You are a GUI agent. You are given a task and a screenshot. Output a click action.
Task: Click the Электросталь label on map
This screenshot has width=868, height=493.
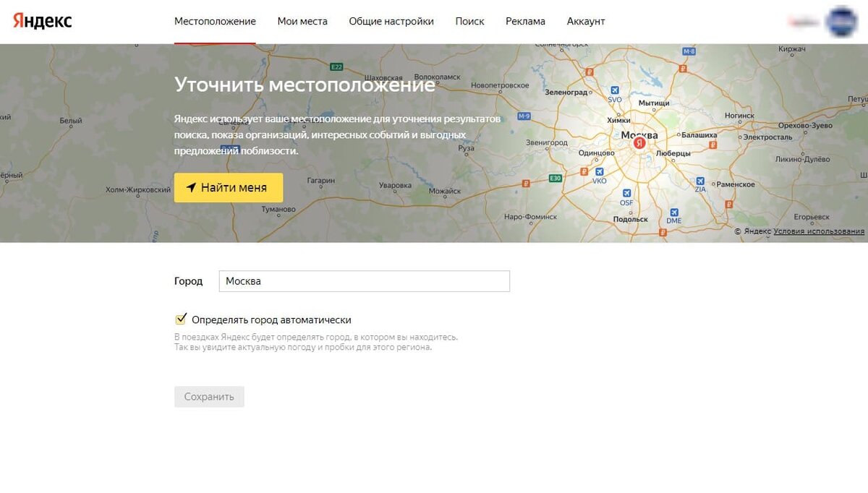(x=768, y=137)
